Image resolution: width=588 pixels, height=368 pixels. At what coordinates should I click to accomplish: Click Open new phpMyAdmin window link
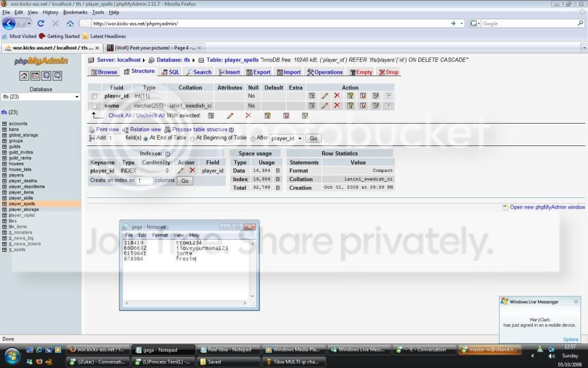(547, 207)
